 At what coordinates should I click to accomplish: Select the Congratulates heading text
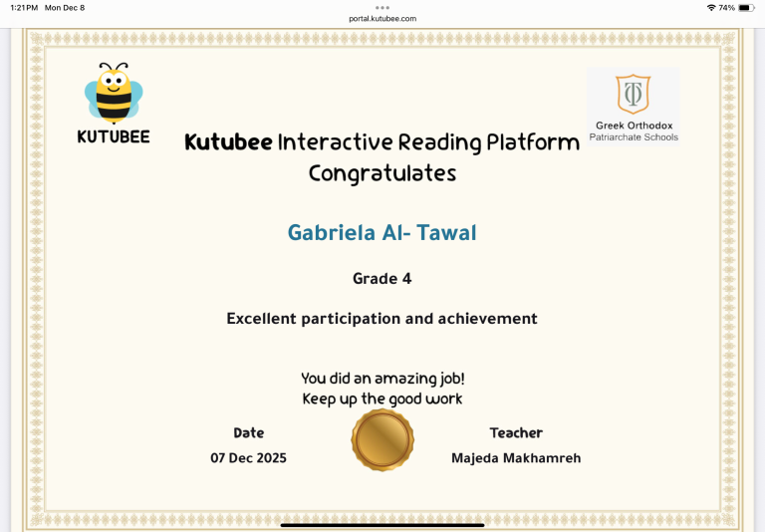[x=382, y=173]
